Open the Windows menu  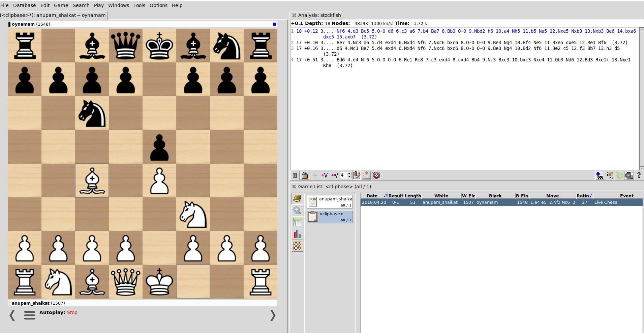point(118,5)
